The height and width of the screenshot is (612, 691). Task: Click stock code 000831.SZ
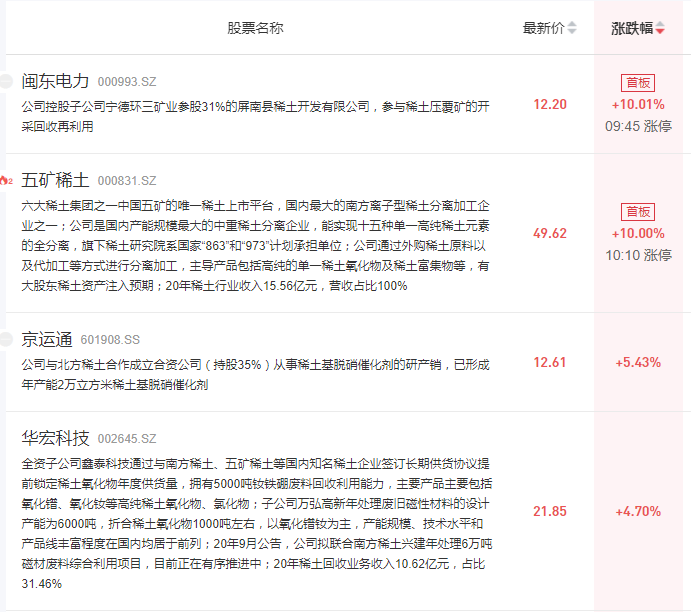coord(127,181)
